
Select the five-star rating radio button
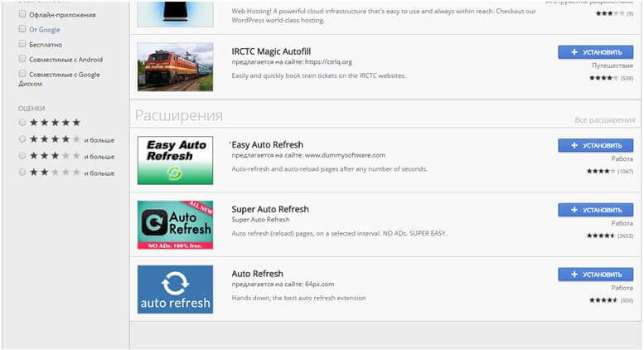click(22, 123)
